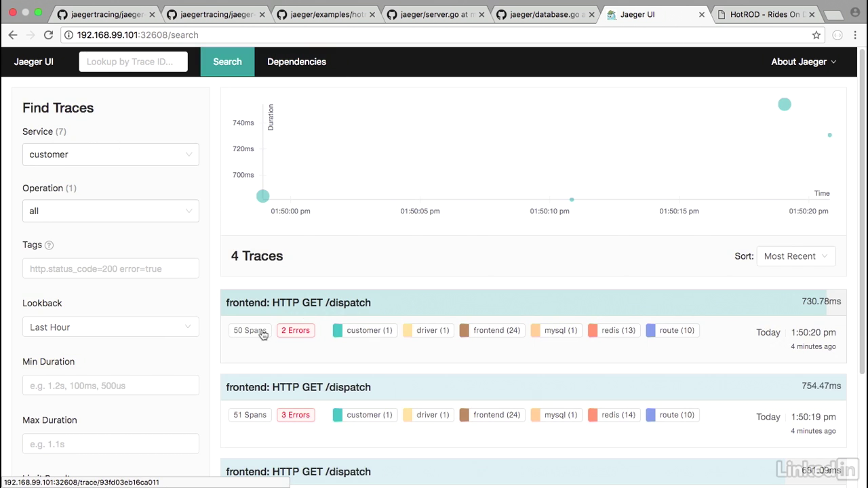
Task: Click the 3 Errors badge
Action: (296, 415)
